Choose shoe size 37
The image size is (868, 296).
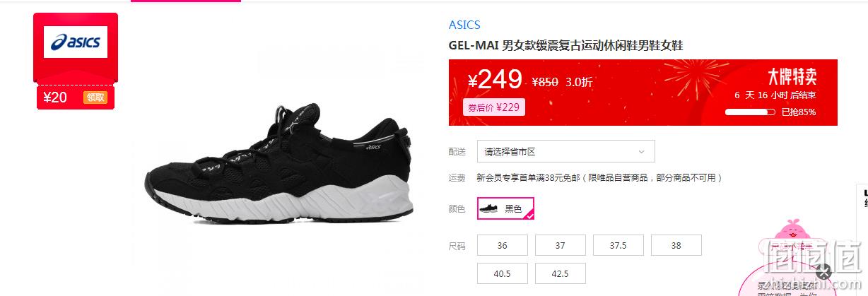coord(561,246)
